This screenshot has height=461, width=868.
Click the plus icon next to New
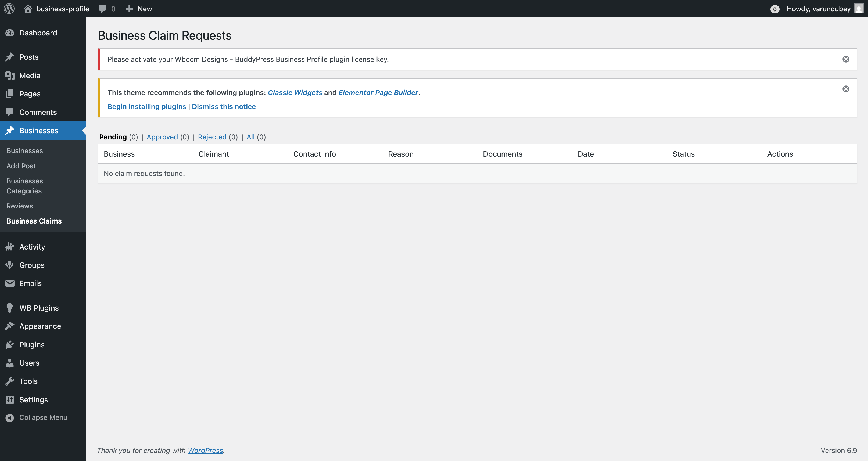point(129,9)
